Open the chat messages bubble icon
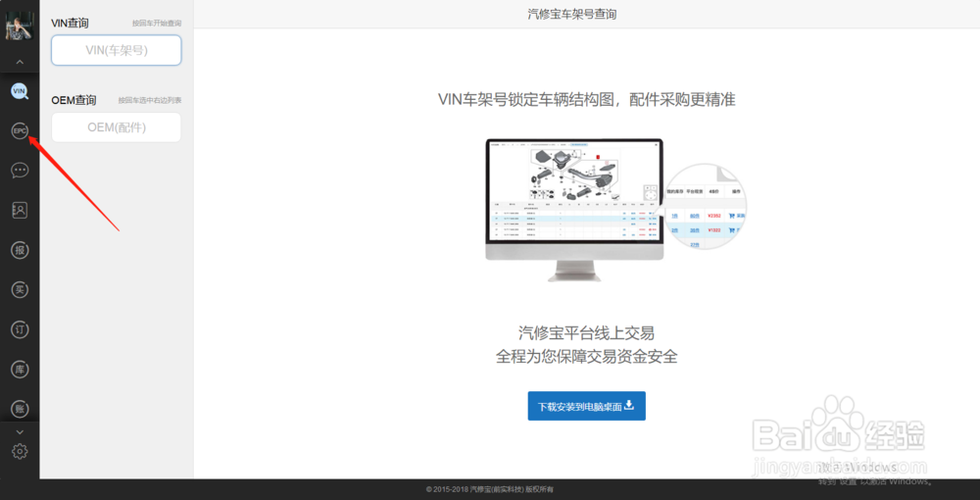This screenshot has height=500, width=980. pos(20,170)
